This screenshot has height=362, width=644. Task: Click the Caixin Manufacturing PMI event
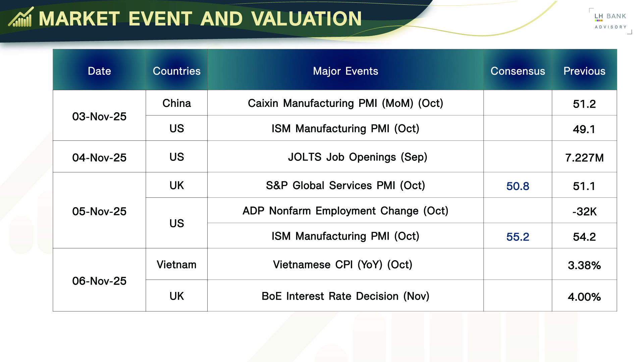coord(345,103)
